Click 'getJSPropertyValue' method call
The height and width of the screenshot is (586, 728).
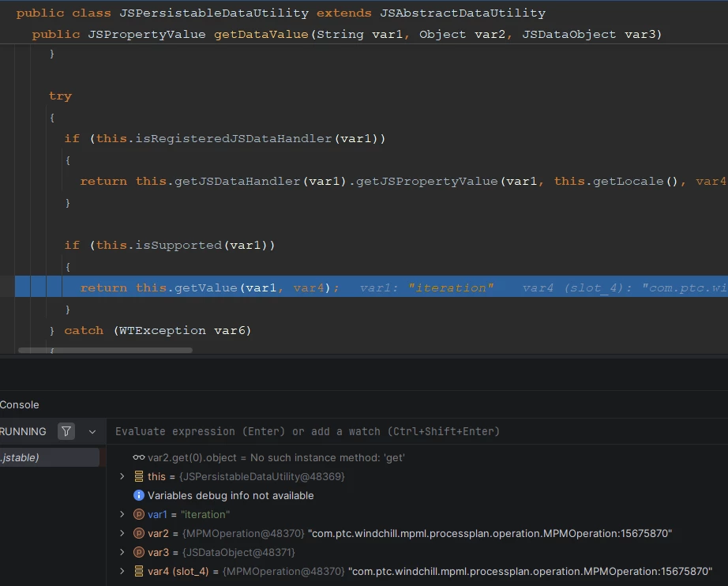426,181
